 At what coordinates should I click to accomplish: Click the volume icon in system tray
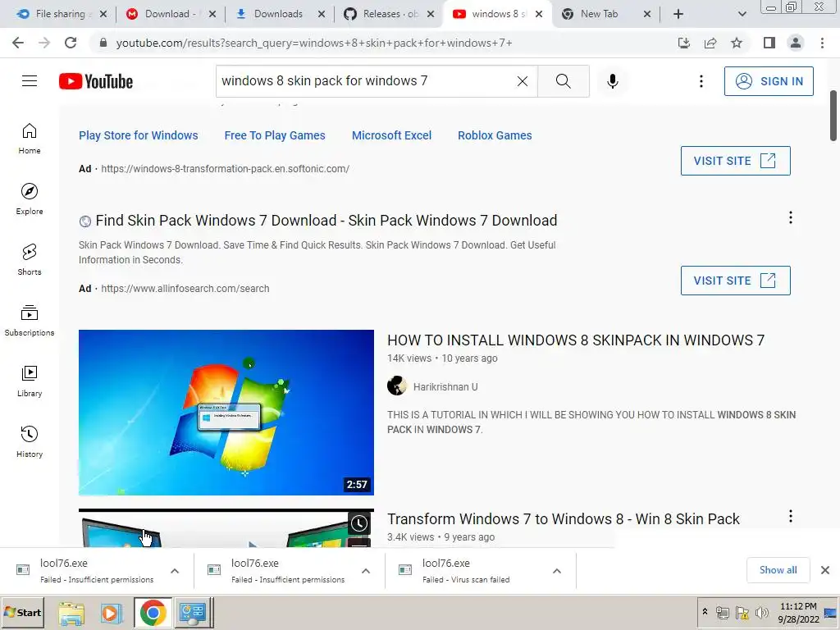pos(761,612)
